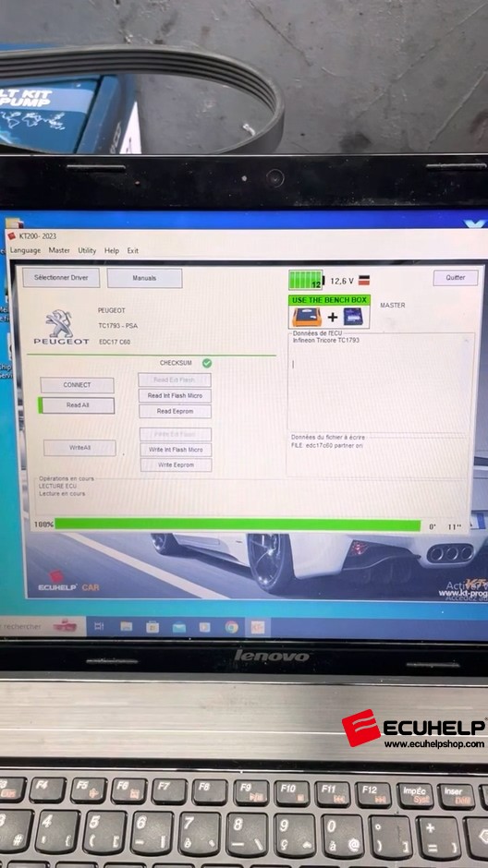
Task: Click the red and black voltage icon
Action: [x=364, y=281]
